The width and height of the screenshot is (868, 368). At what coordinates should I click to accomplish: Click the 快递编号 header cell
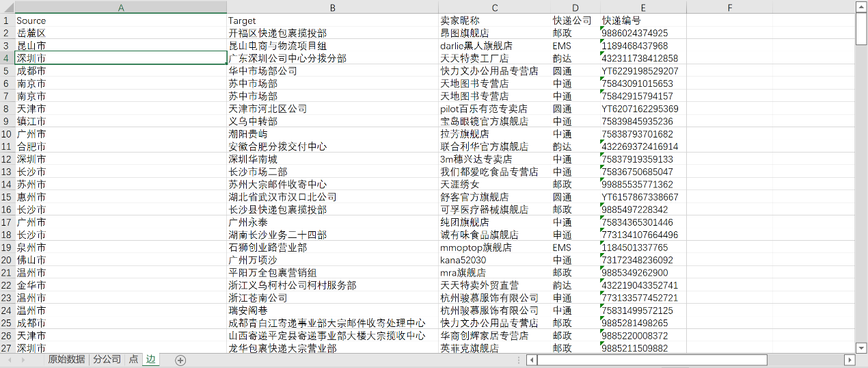pos(643,21)
